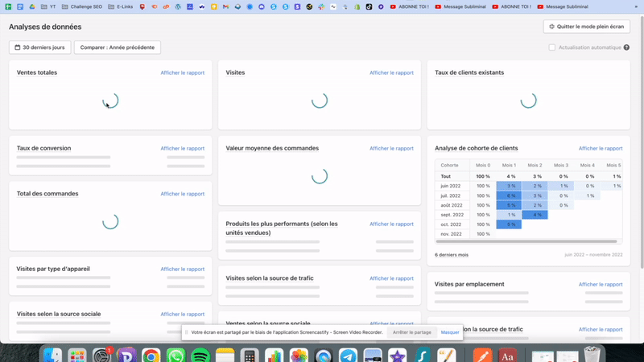The image size is (644, 362).
Task: Open the WordPress bookmark icon
Action: (178, 6)
